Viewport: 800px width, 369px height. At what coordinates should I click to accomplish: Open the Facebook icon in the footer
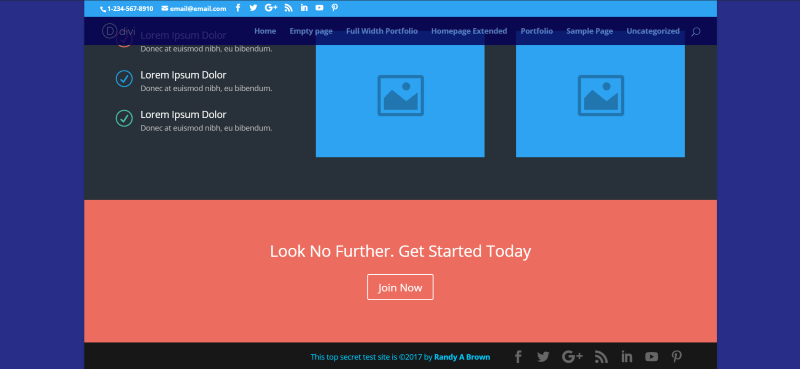[x=518, y=357]
